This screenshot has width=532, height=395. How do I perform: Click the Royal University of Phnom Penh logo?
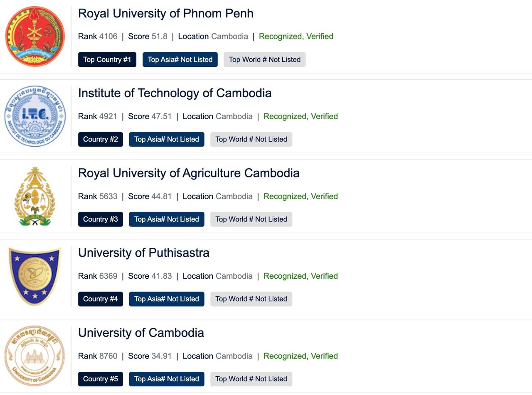pyautogui.click(x=35, y=36)
